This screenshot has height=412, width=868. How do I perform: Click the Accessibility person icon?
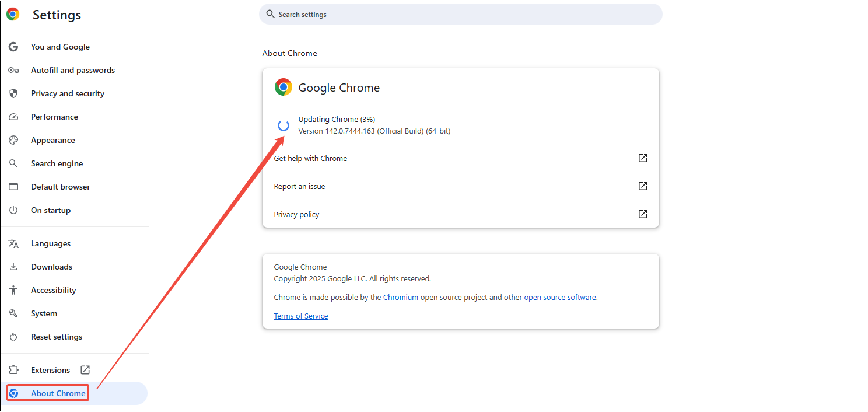click(x=13, y=290)
